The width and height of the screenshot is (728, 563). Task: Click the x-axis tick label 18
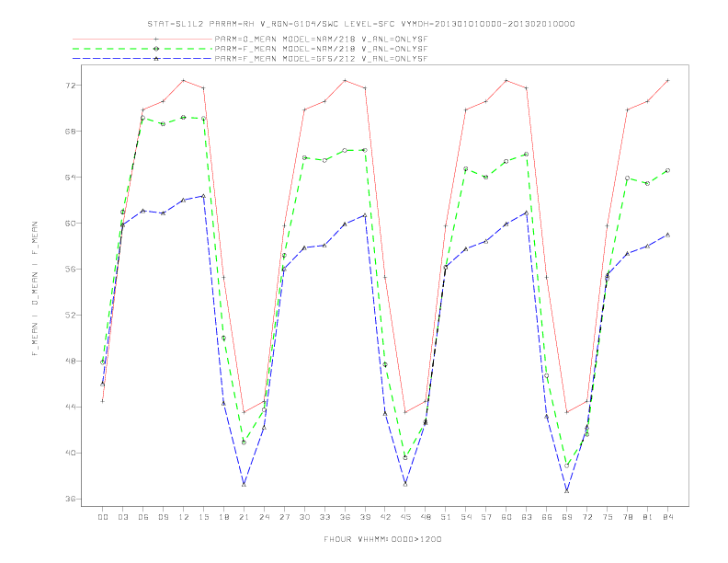tap(223, 517)
